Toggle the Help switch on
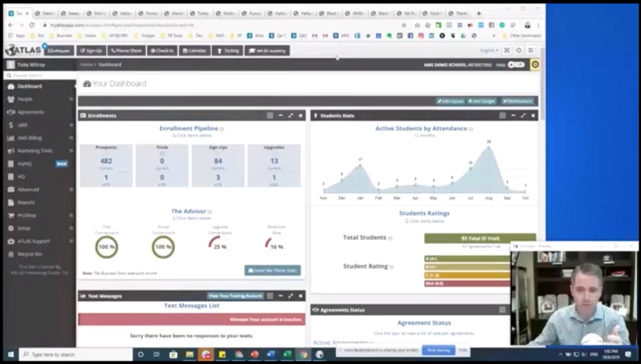 [x=516, y=65]
